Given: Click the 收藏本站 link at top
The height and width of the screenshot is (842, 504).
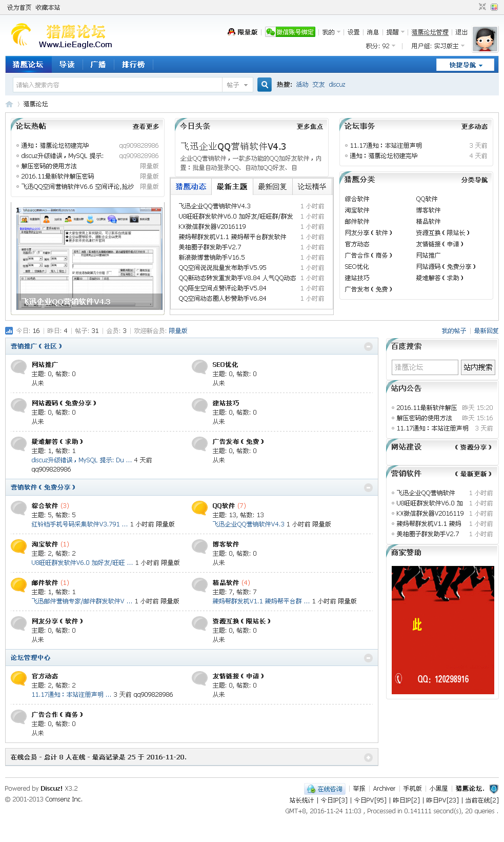Looking at the screenshot, I should 48,8.
